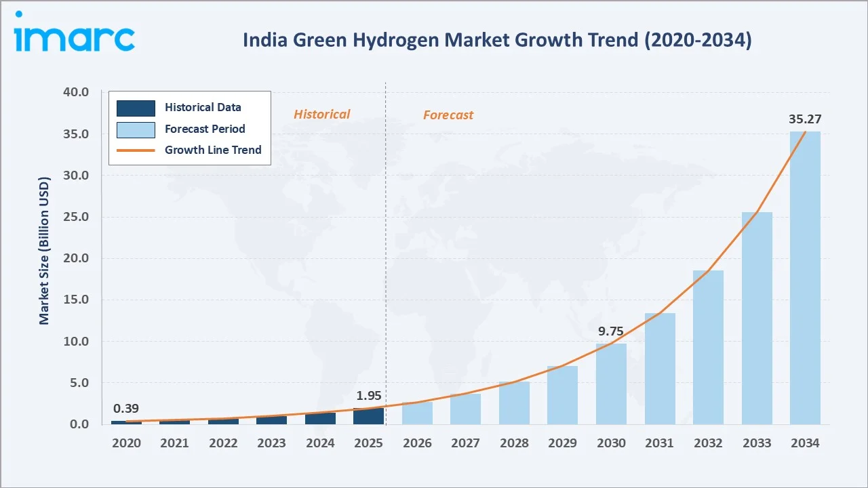Select the 2024 historical bar
This screenshot has height=488, width=868.
point(320,418)
